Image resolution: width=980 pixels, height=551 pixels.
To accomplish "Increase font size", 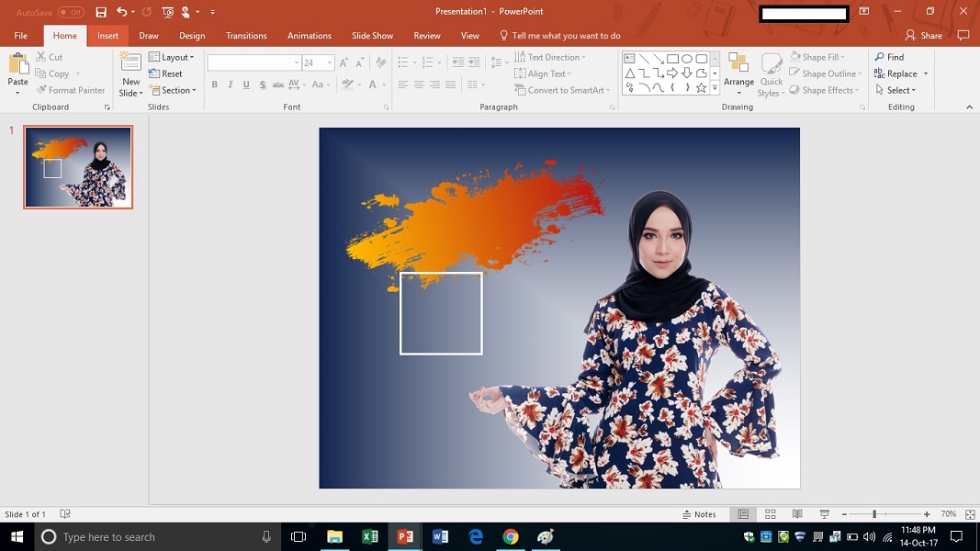I will [x=344, y=62].
